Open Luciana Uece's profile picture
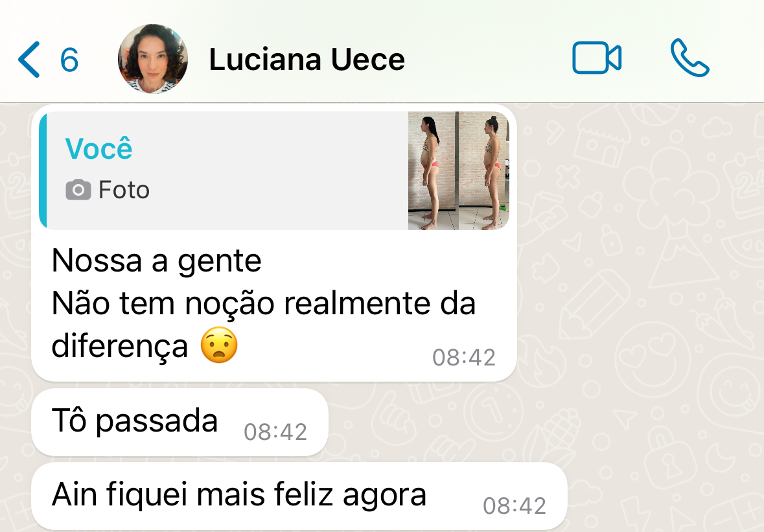The width and height of the screenshot is (764, 532). tap(153, 58)
